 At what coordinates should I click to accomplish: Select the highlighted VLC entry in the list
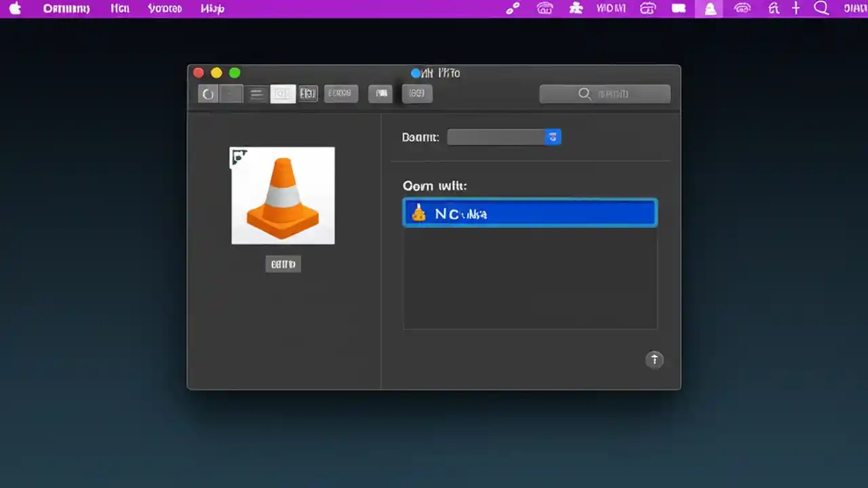point(530,212)
